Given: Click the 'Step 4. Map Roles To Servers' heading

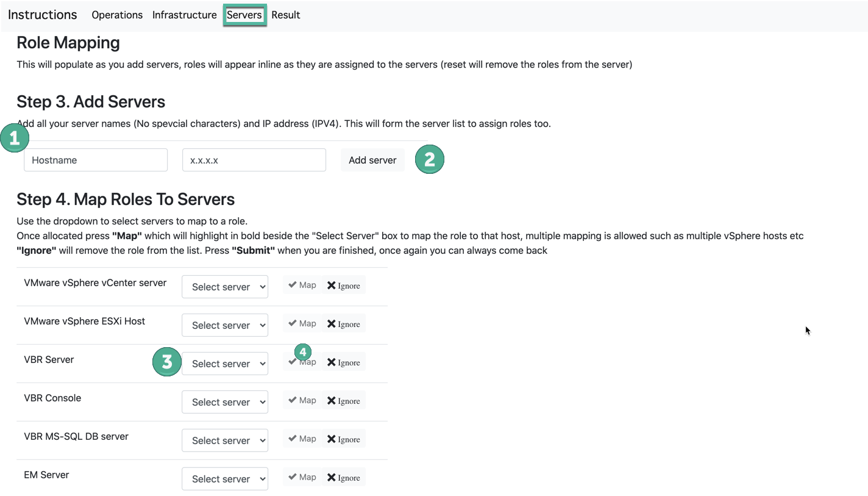Looking at the screenshot, I should click(x=126, y=199).
